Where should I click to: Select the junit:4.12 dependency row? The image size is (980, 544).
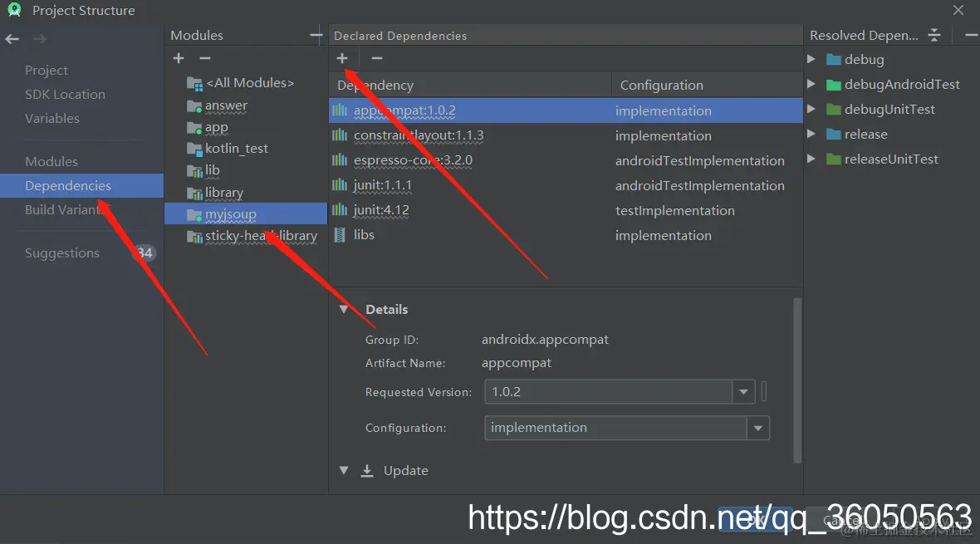coord(566,210)
